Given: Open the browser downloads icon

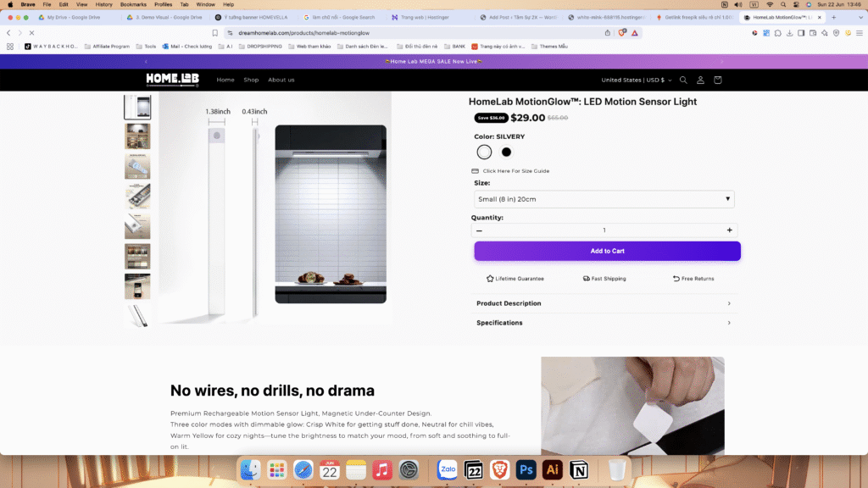Looking at the screenshot, I should click(x=789, y=33).
